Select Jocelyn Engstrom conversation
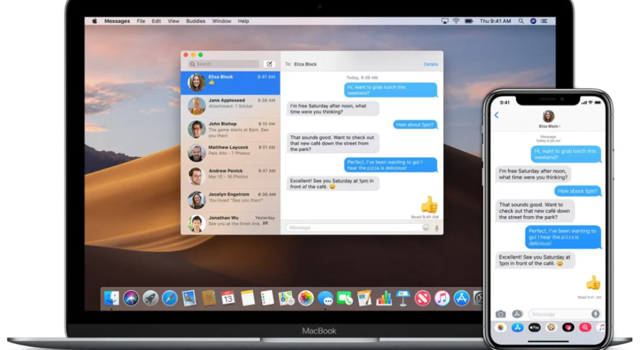 coord(230,200)
